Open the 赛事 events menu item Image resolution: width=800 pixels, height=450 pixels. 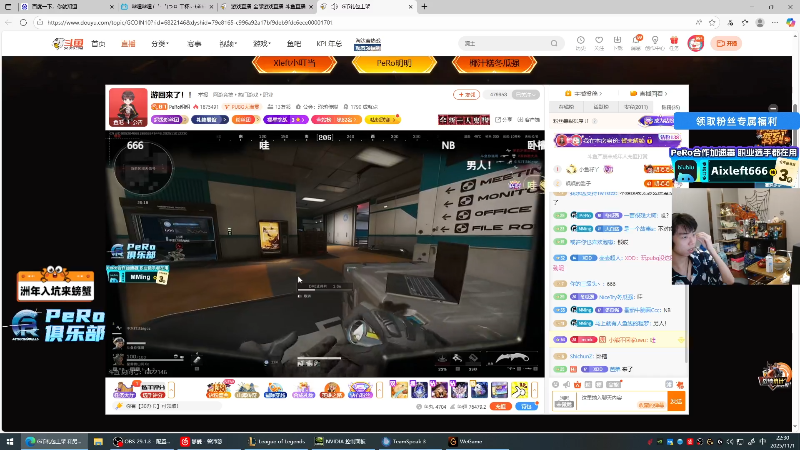[x=194, y=44]
